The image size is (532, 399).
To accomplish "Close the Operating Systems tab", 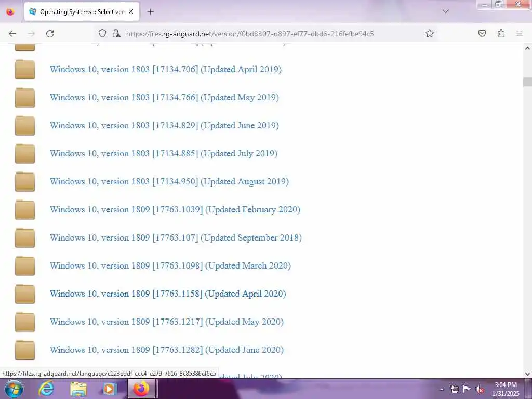I will [131, 11].
